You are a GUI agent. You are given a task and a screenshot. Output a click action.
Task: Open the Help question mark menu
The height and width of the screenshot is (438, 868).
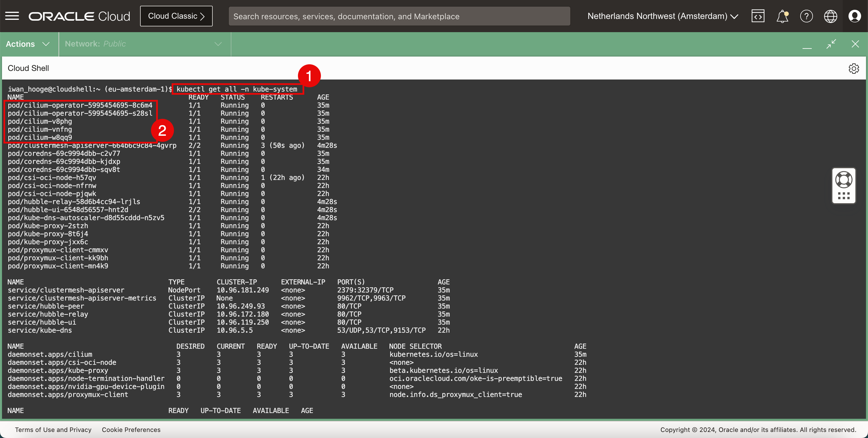click(806, 16)
